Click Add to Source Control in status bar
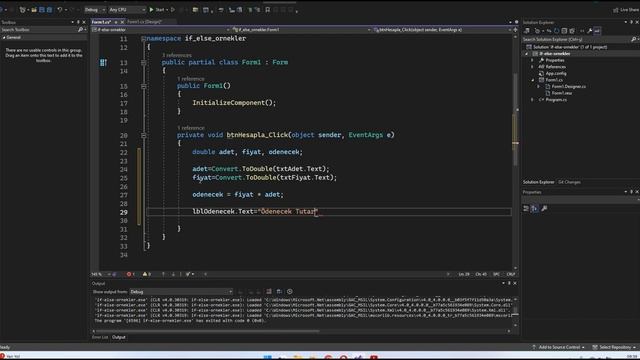 558,347
